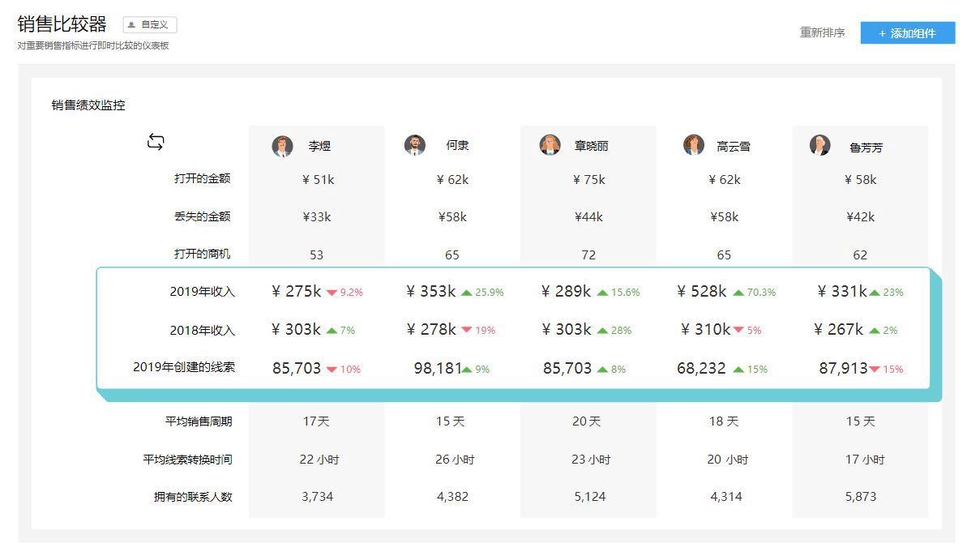Viewport: 980px width, 556px height.
Task: Click the red down arrow beside 9.2%
Action: click(x=332, y=293)
